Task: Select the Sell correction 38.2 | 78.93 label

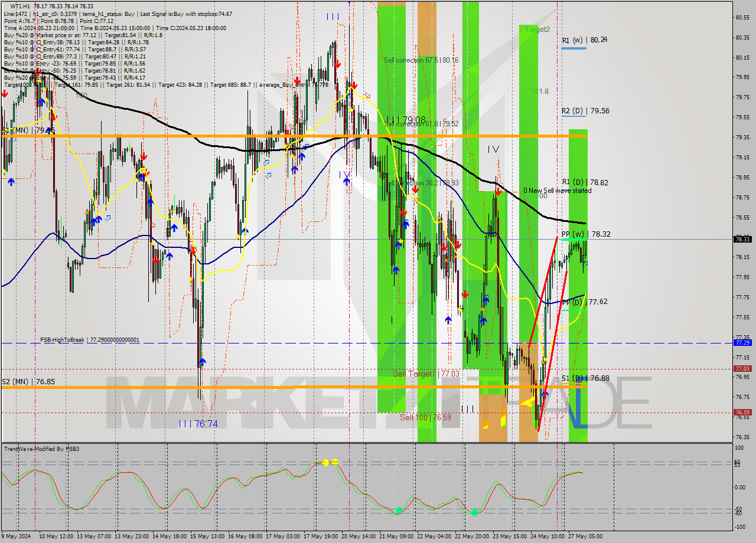Action: point(421,182)
